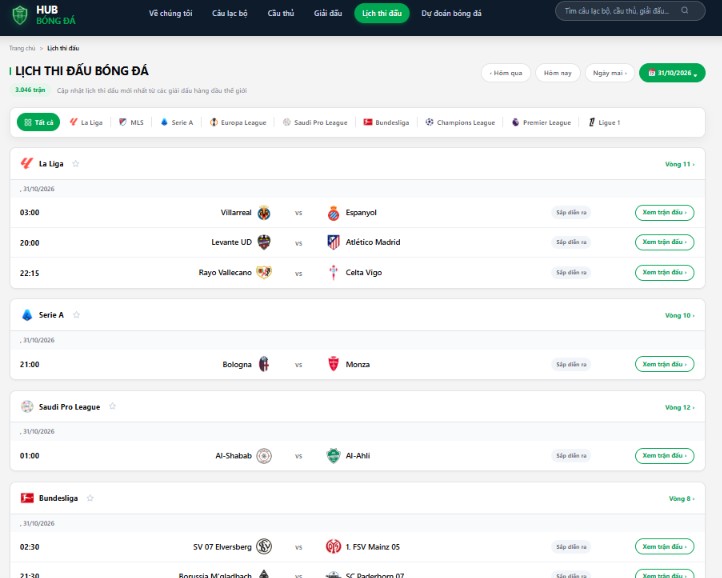Viewport: 722px width, 578px height.
Task: Go to Hôm qua fixtures
Action: pos(506,73)
